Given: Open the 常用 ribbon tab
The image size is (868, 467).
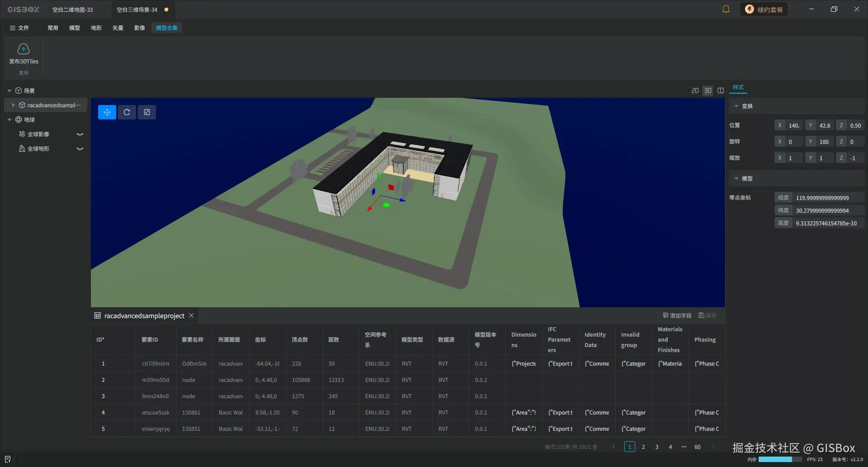Looking at the screenshot, I should [53, 28].
